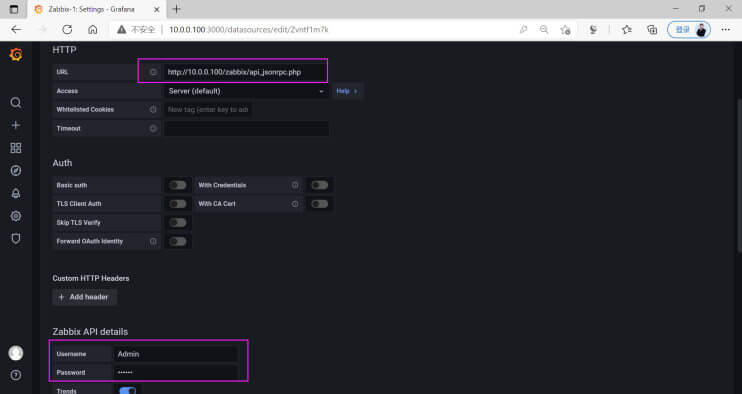
Task: Click into the URL input field
Action: tap(246, 72)
